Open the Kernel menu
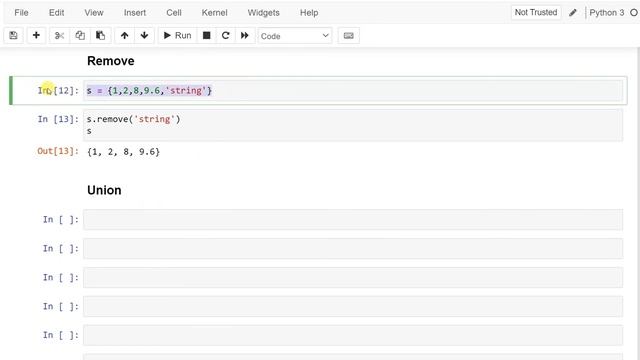This screenshot has width=640, height=360. (214, 13)
